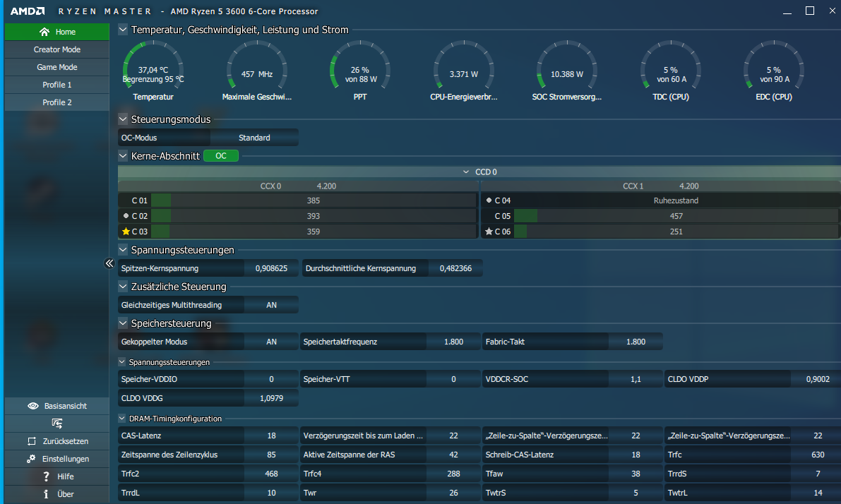Click the C 04 Ruhezustand row
The height and width of the screenshot is (504, 841).
(661, 200)
